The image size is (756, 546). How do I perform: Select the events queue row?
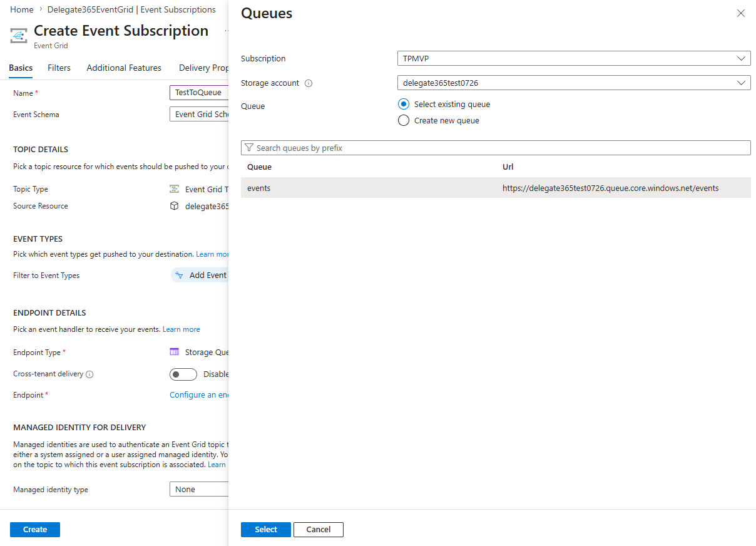[x=496, y=188]
